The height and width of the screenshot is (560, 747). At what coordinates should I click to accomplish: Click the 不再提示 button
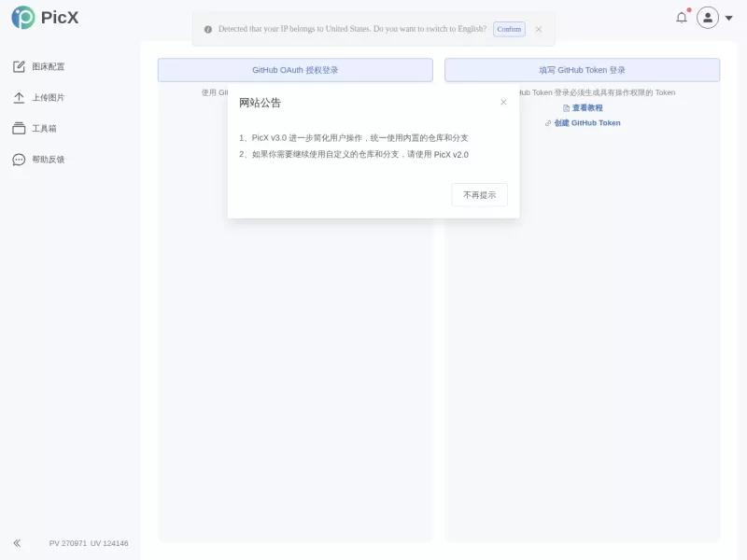(x=480, y=195)
